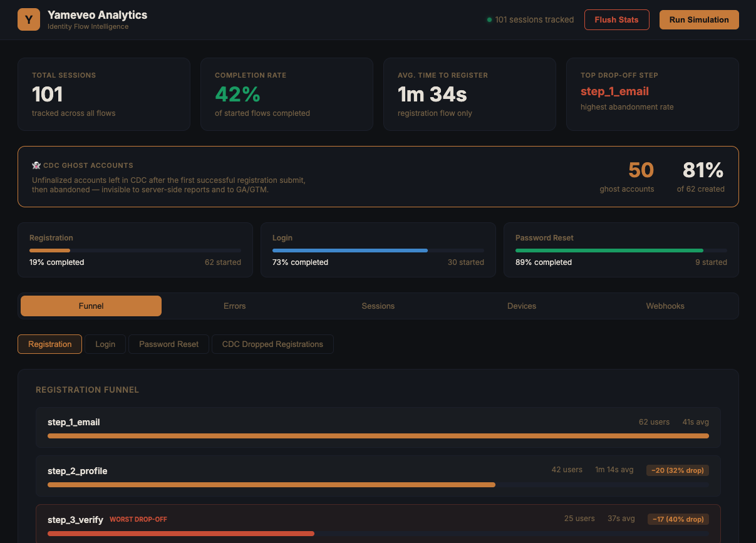Click the Total Sessions card
756x543 pixels.
104,94
